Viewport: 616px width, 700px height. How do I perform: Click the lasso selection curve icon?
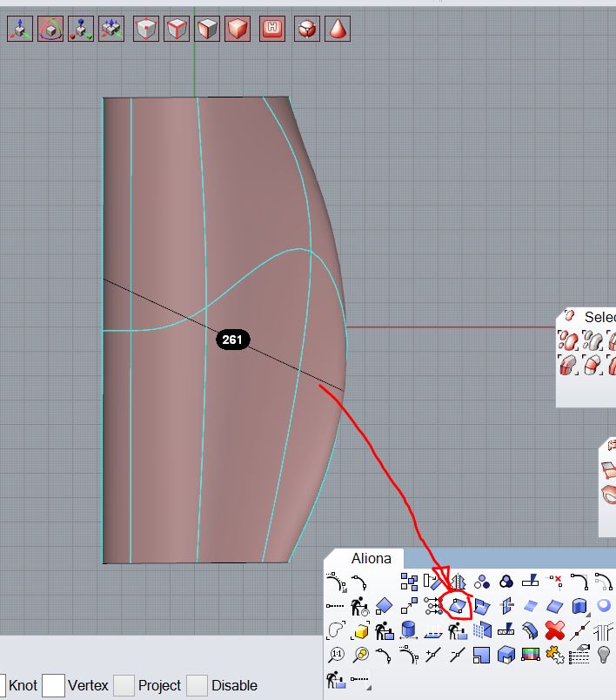click(x=335, y=630)
